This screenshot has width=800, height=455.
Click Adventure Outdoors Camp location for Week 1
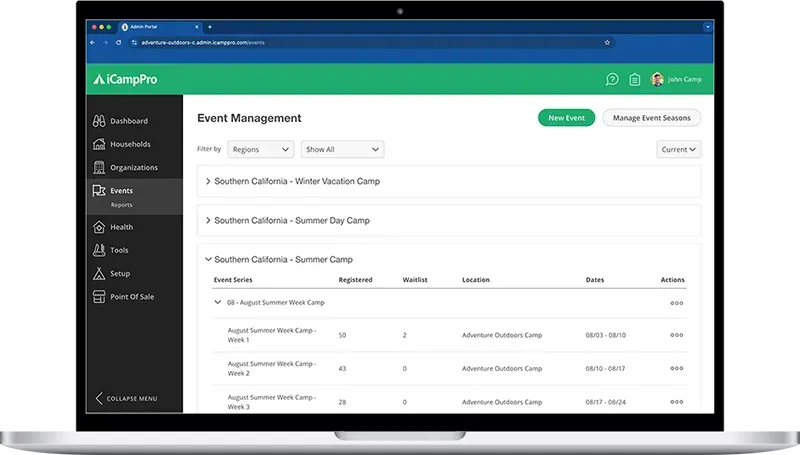pyautogui.click(x=502, y=335)
